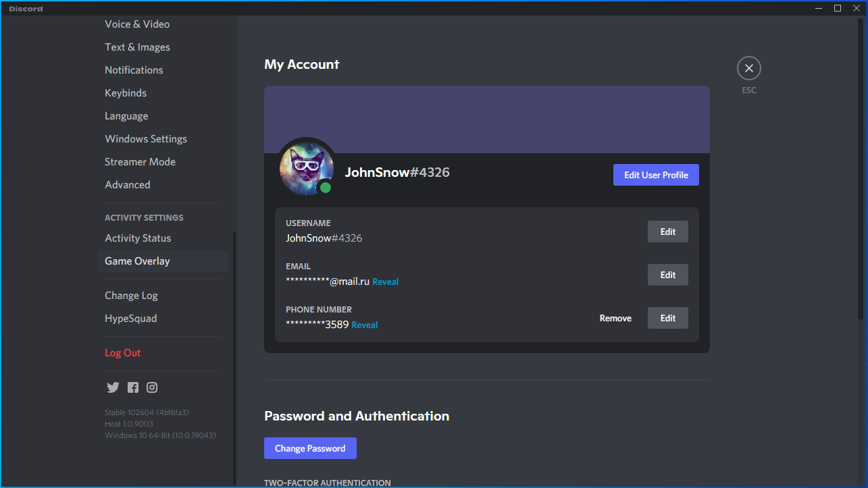This screenshot has width=868, height=488.
Task: Open Discord's Twitter page icon
Action: (113, 387)
